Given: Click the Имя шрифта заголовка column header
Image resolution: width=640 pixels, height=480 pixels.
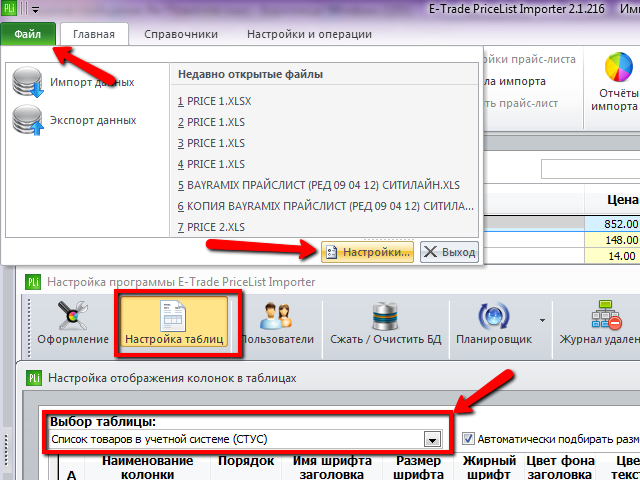Looking at the screenshot, I should pyautogui.click(x=332, y=468).
